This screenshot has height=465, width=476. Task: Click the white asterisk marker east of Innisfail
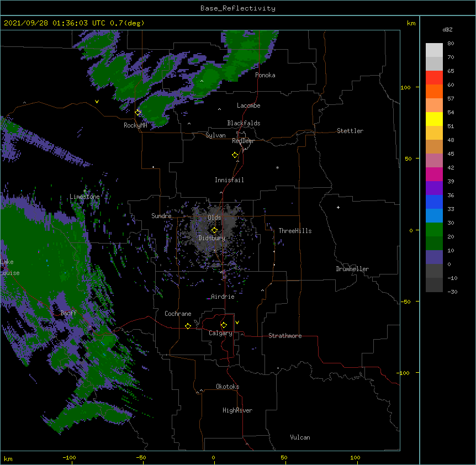[277, 167]
